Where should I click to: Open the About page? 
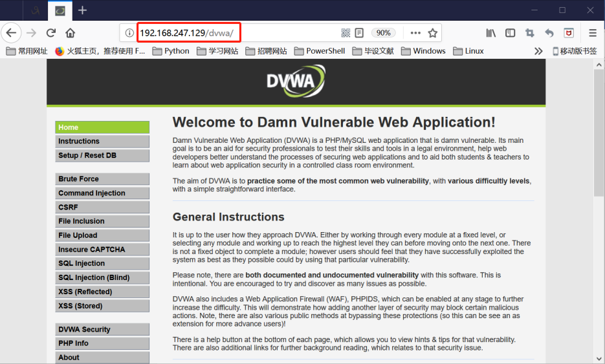coord(102,358)
